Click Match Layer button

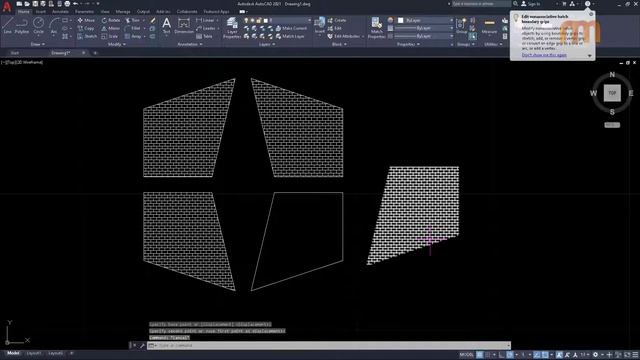tap(290, 36)
